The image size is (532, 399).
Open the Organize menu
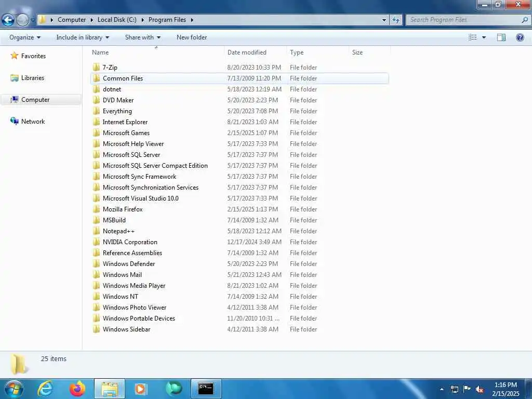pyautogui.click(x=25, y=37)
